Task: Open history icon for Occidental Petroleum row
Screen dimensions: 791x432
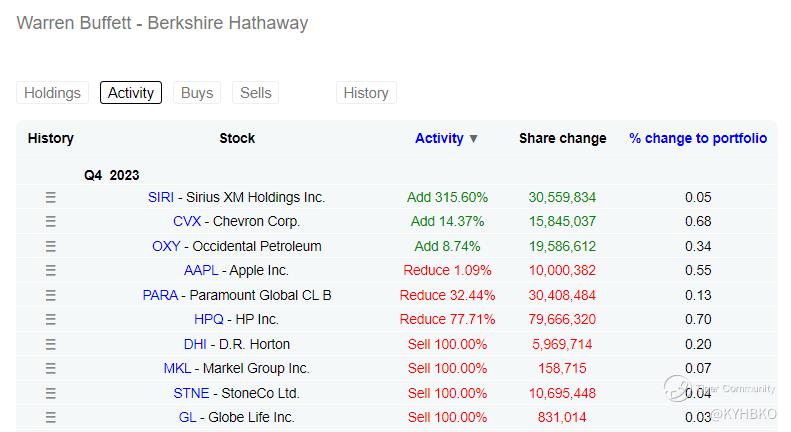Action: (50, 246)
